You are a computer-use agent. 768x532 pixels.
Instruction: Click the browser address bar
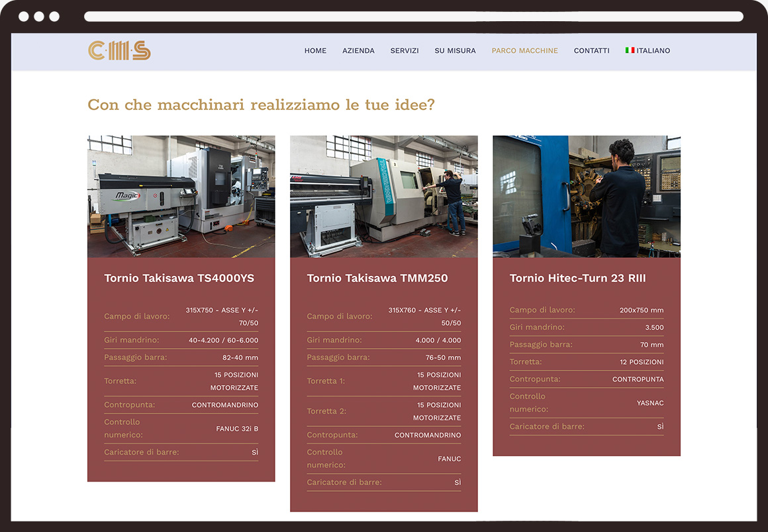point(413,17)
